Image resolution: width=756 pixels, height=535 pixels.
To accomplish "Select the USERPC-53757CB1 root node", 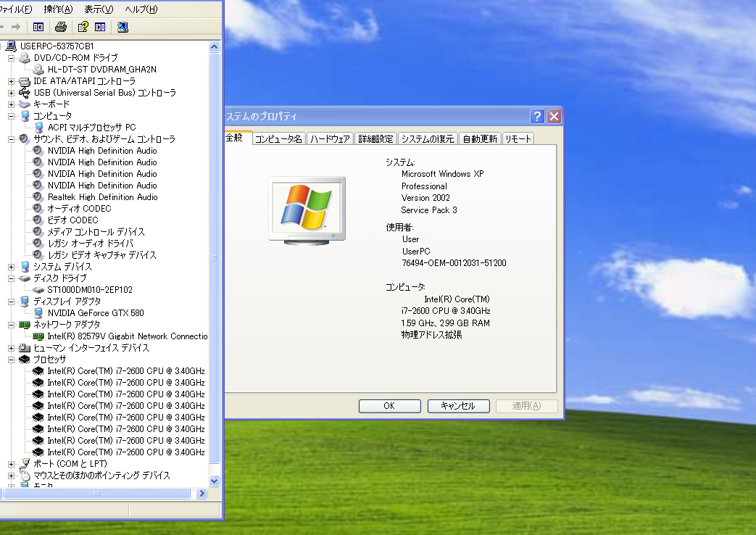I will (57, 46).
